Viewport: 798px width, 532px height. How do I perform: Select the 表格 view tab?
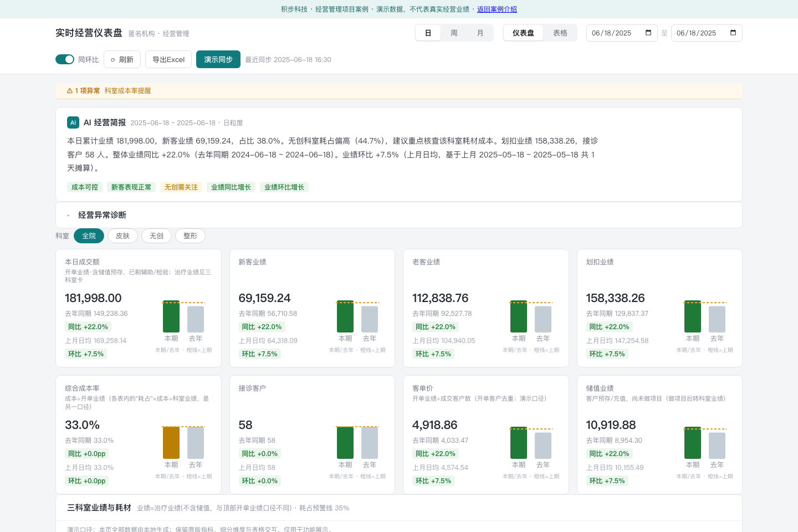(560, 33)
